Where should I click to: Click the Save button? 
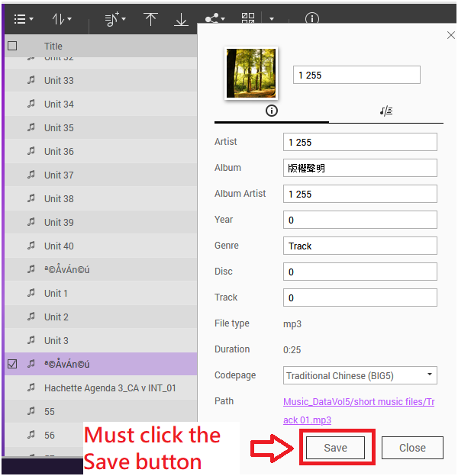335,448
